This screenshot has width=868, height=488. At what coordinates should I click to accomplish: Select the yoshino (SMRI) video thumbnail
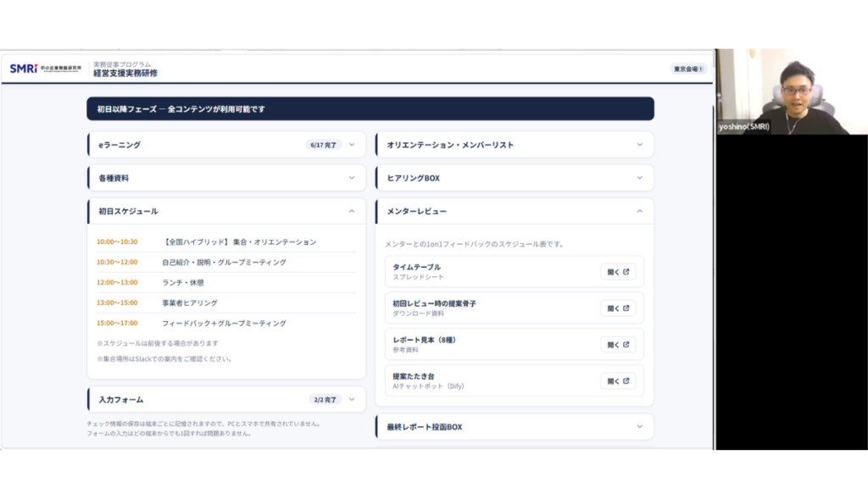791,91
